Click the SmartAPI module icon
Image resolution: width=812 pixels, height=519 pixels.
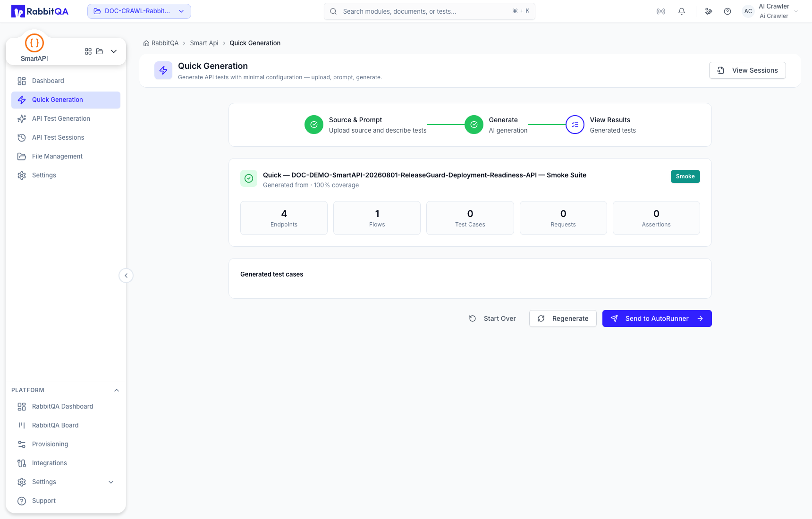[x=34, y=43]
